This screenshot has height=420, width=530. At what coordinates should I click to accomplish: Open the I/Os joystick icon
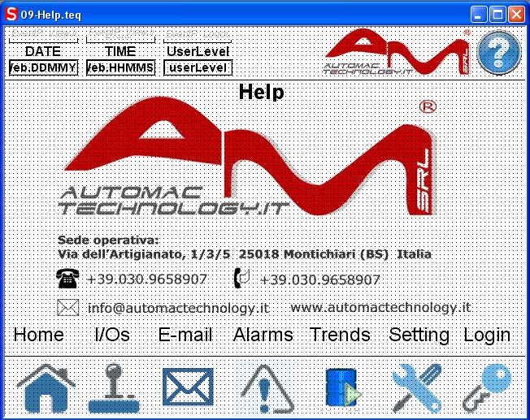point(114,388)
